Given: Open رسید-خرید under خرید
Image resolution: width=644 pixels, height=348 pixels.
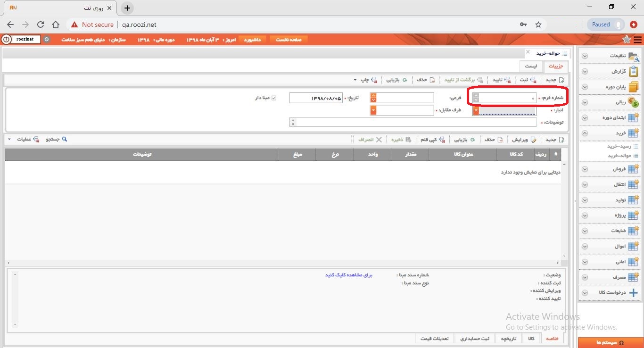Looking at the screenshot, I should coord(619,146).
